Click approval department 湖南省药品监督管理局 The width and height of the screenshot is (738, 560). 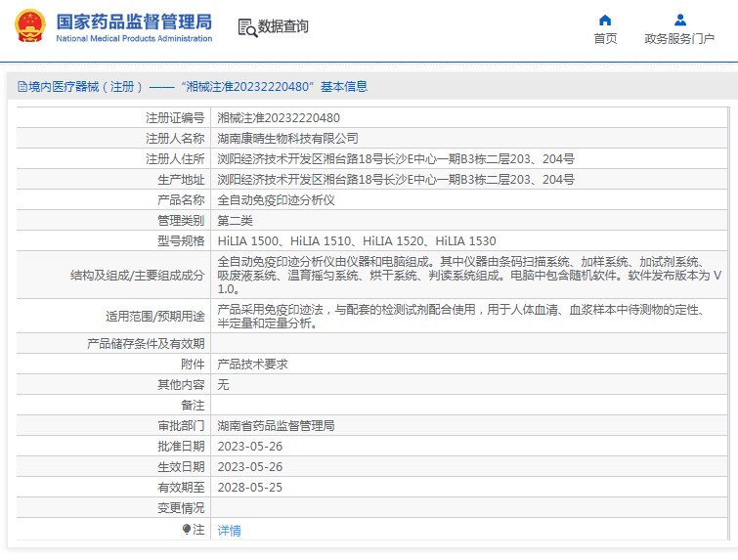[x=276, y=426]
